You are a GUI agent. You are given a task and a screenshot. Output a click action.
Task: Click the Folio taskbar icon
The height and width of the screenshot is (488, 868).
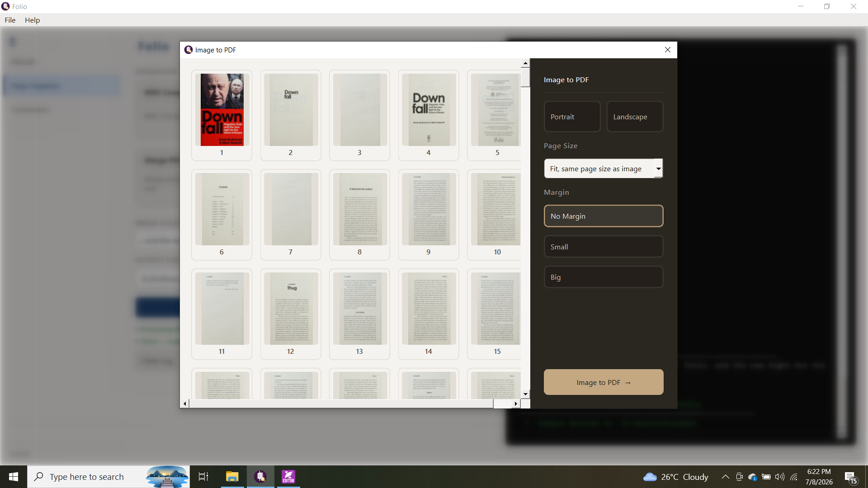click(x=260, y=477)
